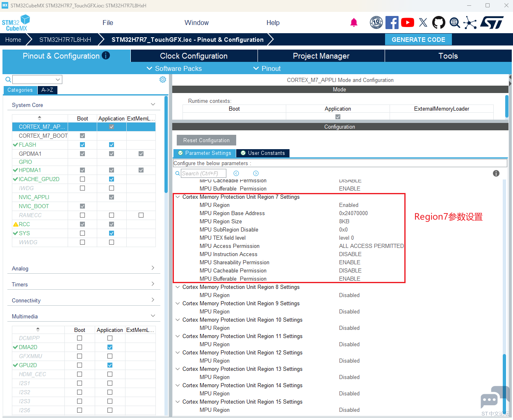The height and width of the screenshot is (420, 513).
Task: Open the GitHub icon link
Action: pos(439,23)
